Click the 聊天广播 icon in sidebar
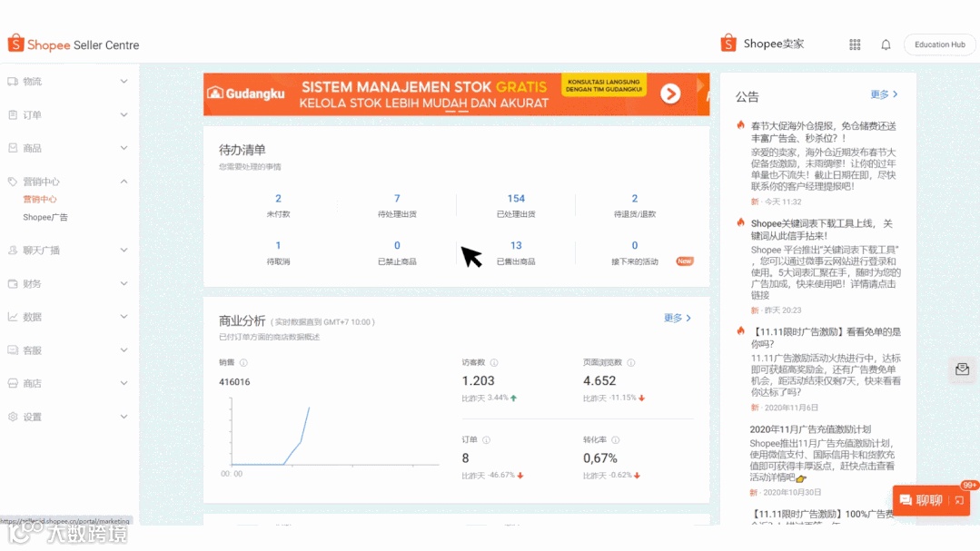Screen dimensions: 980x551 pyautogui.click(x=13, y=250)
